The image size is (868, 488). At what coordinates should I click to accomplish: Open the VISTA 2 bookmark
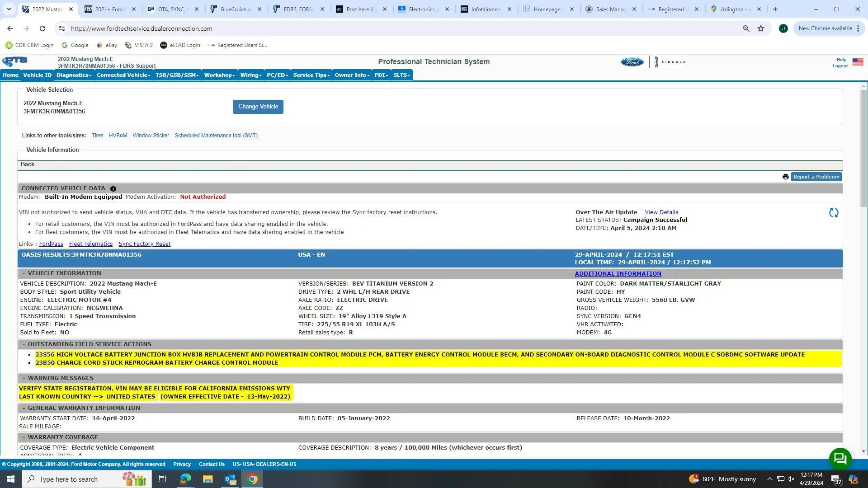(x=139, y=45)
